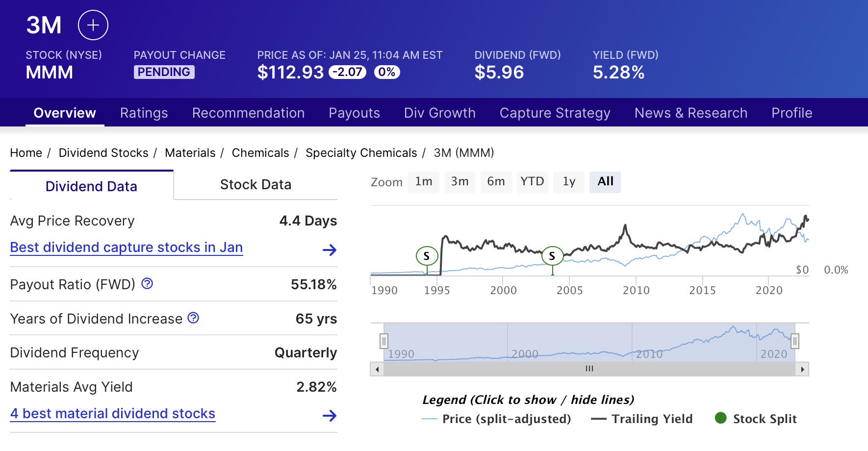Click the 2.82% materials average yield

click(317, 387)
